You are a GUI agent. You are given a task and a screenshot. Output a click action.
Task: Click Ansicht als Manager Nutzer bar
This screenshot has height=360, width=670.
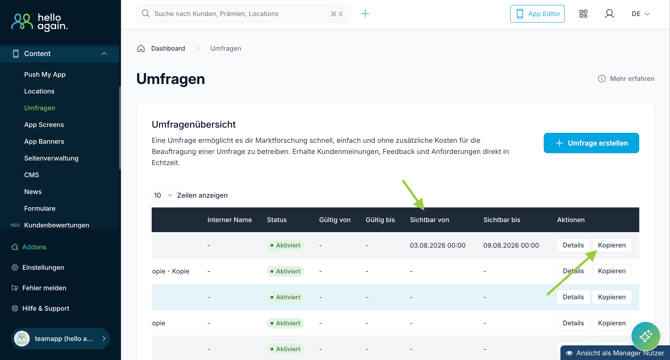click(x=615, y=353)
